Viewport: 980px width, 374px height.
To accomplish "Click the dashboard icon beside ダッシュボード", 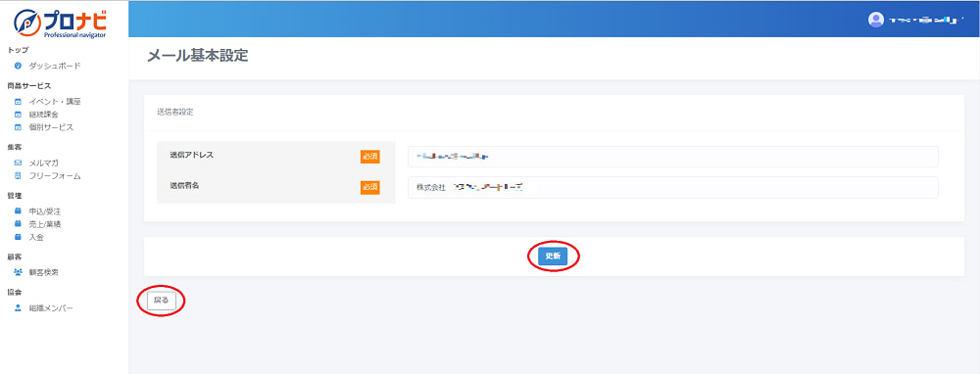I will pos(18,66).
